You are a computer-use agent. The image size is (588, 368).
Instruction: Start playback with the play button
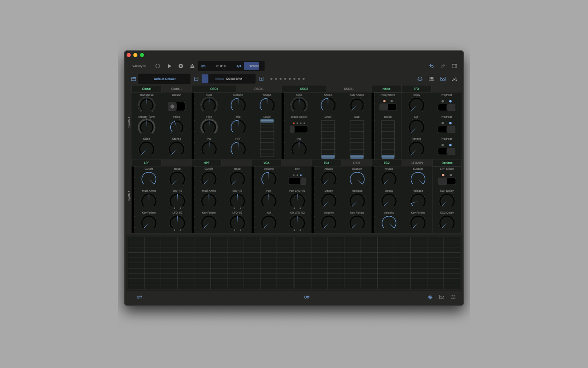coord(169,66)
